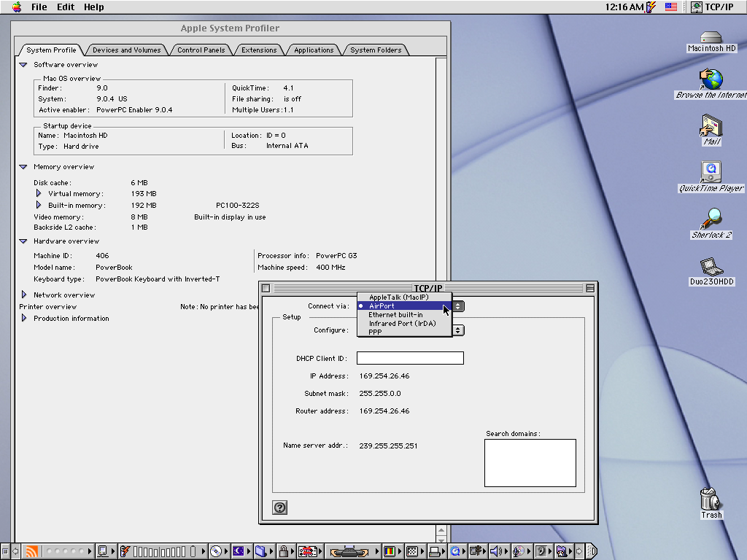Click the Energy Saver moon icon in Control Strip
The width and height of the screenshot is (747, 560).
coord(239,551)
